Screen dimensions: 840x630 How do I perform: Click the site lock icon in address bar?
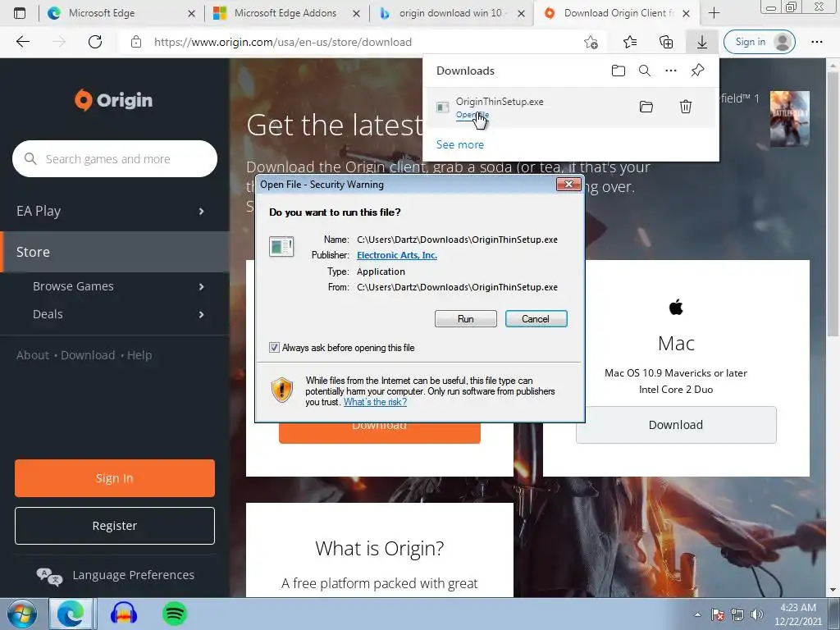[x=136, y=42]
